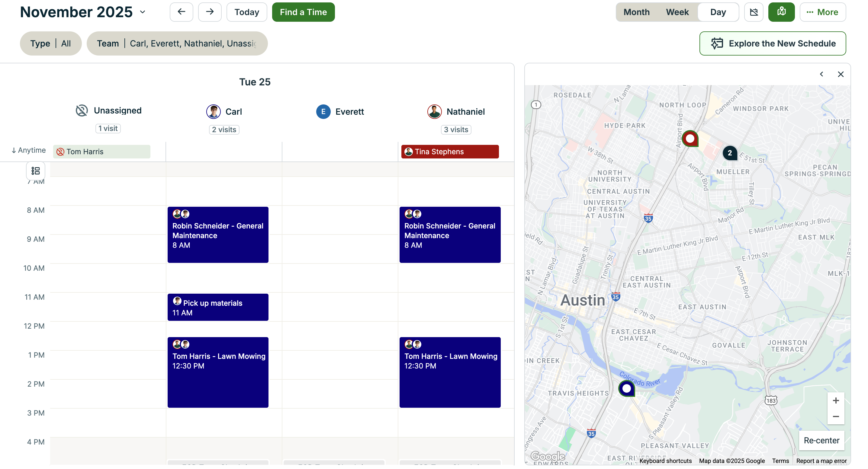Open the Team filter dropdown
This screenshot has height=469, width=868.
pyautogui.click(x=177, y=43)
